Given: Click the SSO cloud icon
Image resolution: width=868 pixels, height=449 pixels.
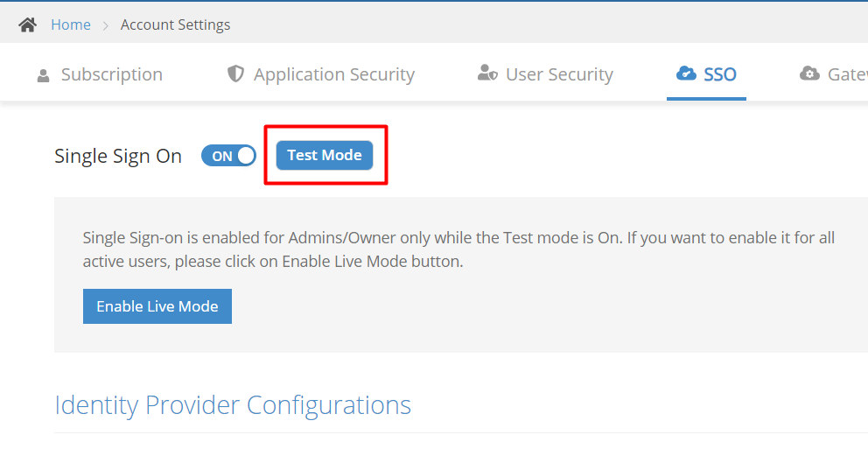Looking at the screenshot, I should [686, 74].
